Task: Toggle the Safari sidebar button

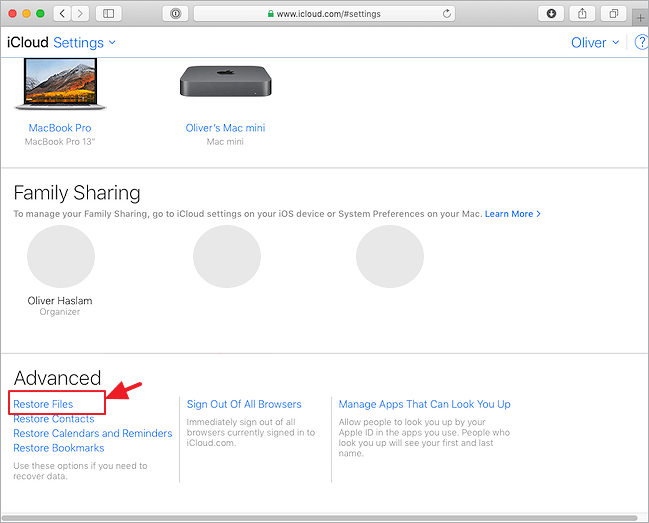Action: [x=108, y=13]
